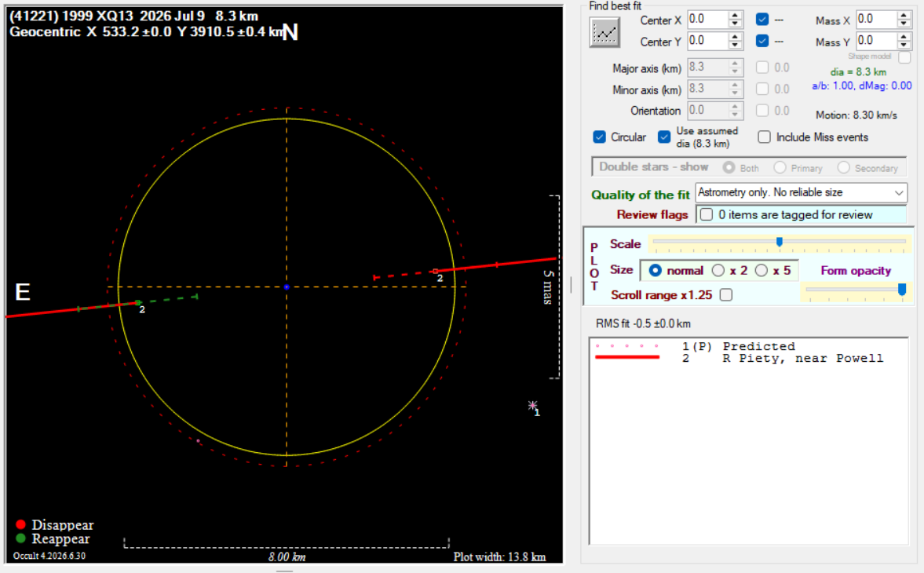Click the dia = 8.3 km label

click(858, 72)
